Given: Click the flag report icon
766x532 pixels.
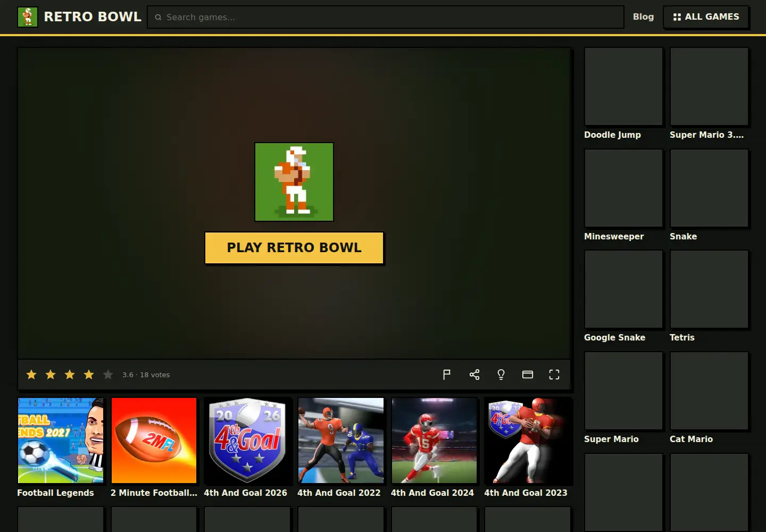Looking at the screenshot, I should pyautogui.click(x=447, y=375).
